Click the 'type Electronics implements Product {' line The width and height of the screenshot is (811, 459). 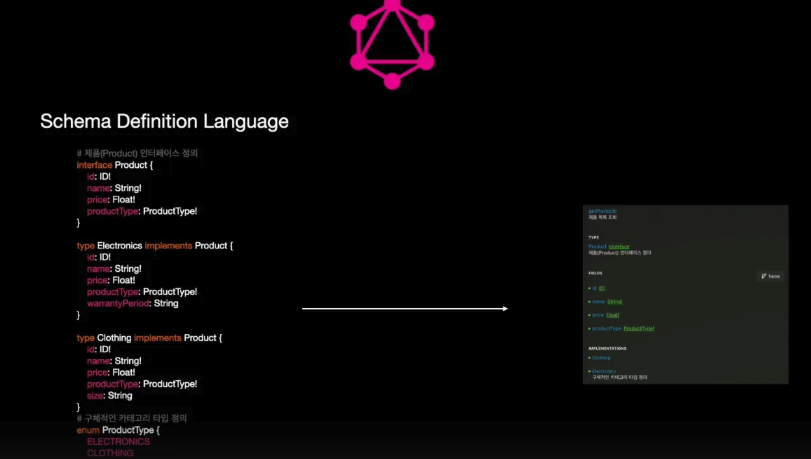155,246
